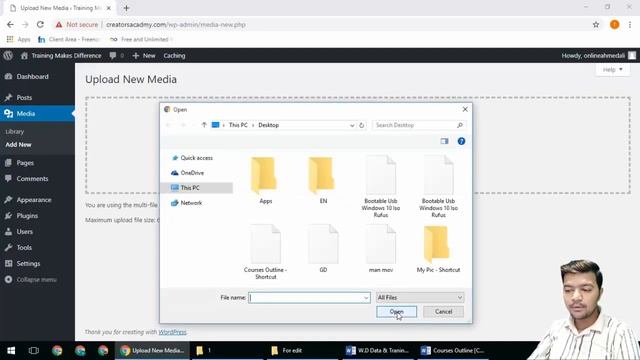Viewport: 640px width, 360px height.
Task: Open the All Files type dropdown
Action: (x=420, y=298)
